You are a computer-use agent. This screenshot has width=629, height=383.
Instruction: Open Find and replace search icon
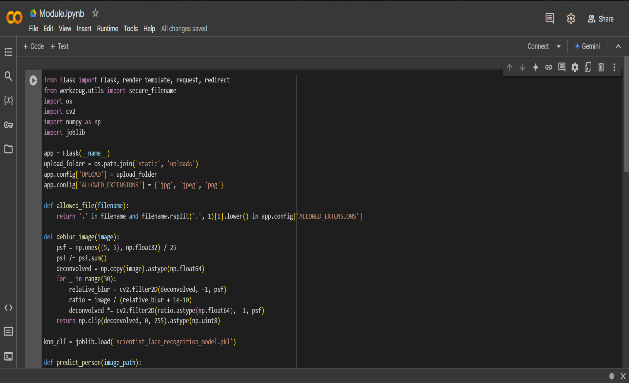click(x=8, y=76)
